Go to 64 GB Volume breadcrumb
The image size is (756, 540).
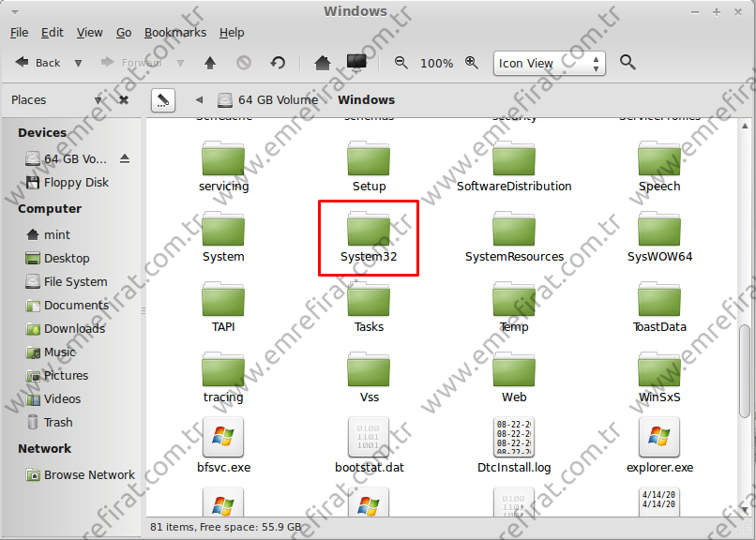(267, 99)
